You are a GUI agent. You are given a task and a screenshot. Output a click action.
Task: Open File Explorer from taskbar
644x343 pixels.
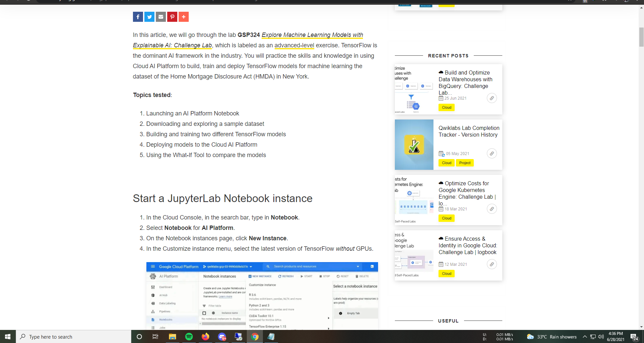tap(173, 337)
